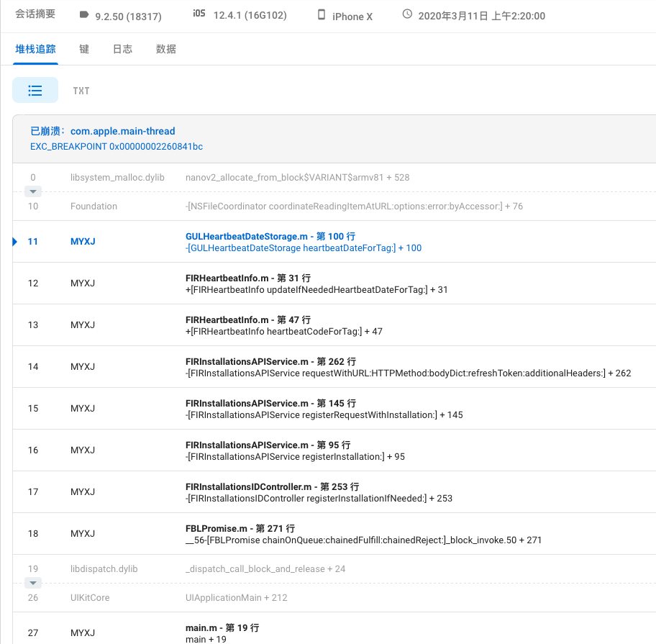Image resolution: width=656 pixels, height=644 pixels.
Task: Select frame 17 FIRInstallationsIDController.m row
Action: (272, 486)
